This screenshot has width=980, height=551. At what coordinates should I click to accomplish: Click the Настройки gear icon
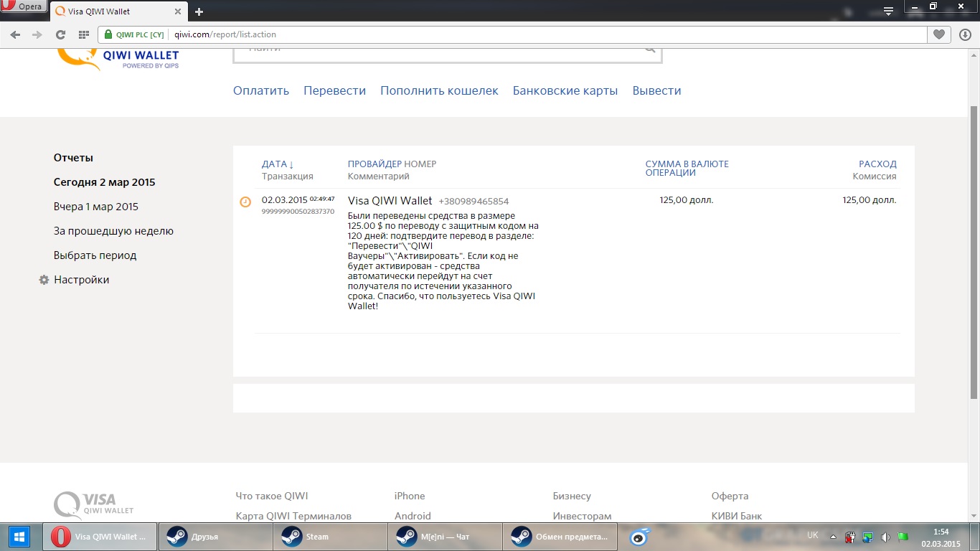(44, 280)
